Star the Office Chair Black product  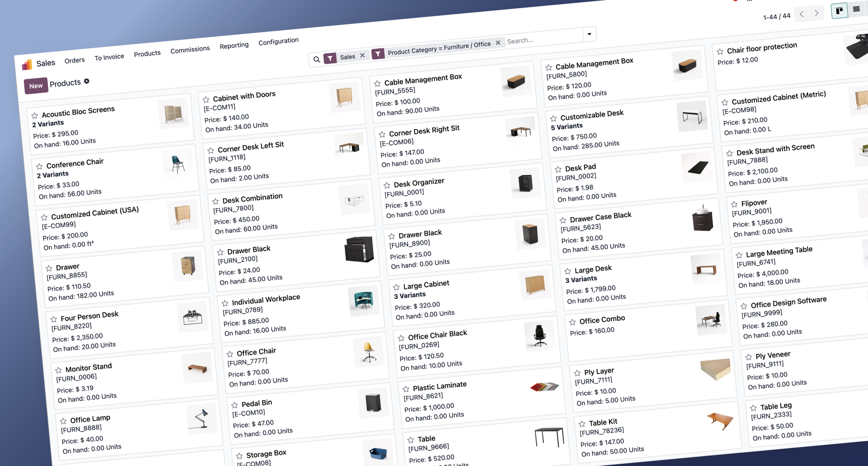[401, 338]
